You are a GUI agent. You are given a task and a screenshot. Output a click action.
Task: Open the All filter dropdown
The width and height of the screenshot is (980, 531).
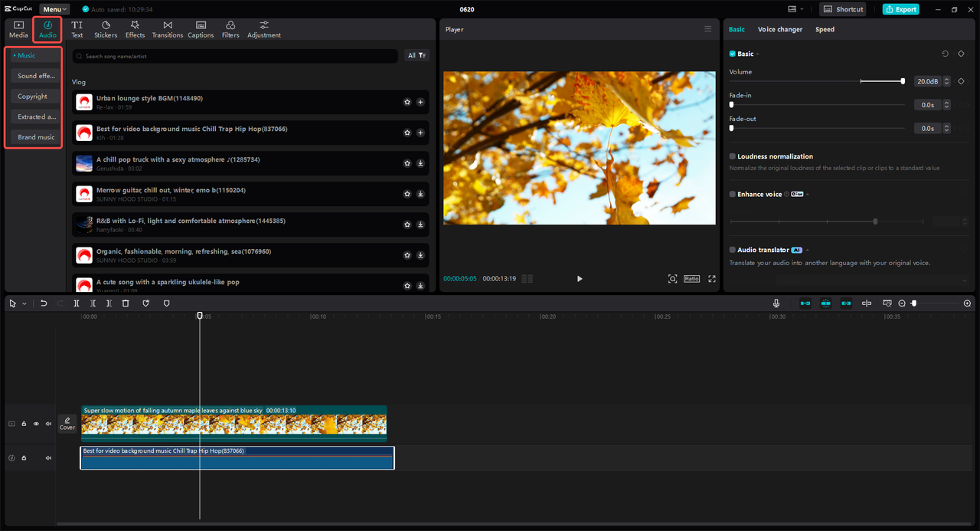tap(417, 56)
